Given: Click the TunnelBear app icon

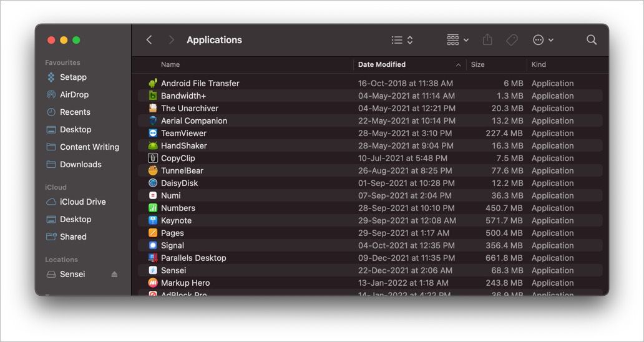Looking at the screenshot, I should coord(153,170).
